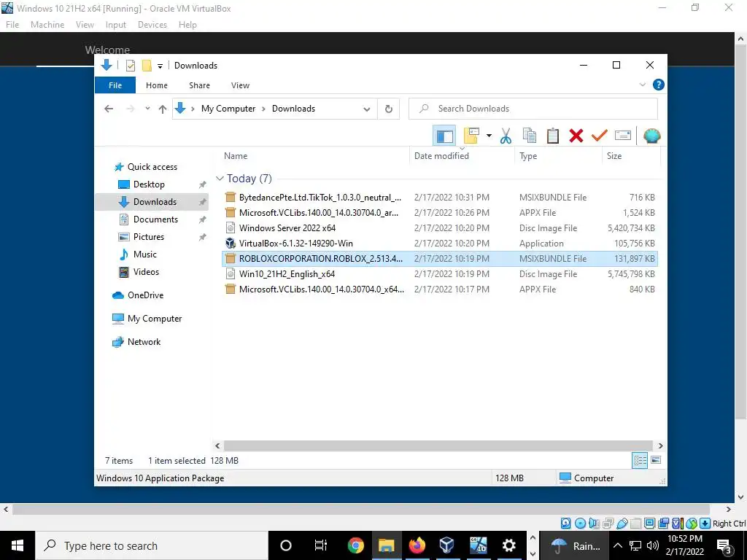This screenshot has height=560, width=747.
Task: Click the Search Downloads field
Action: [x=533, y=109]
